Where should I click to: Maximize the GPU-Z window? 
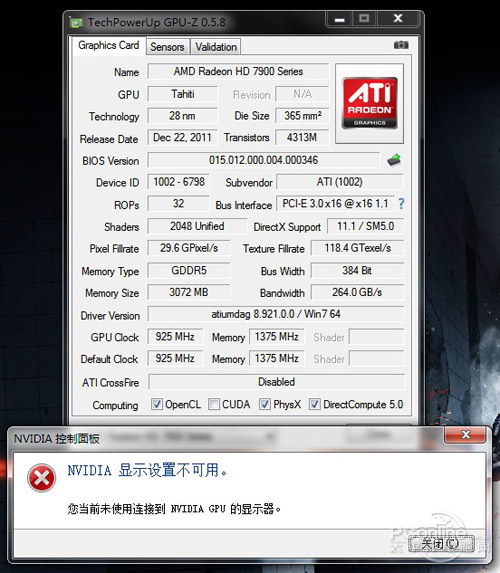coord(364,19)
